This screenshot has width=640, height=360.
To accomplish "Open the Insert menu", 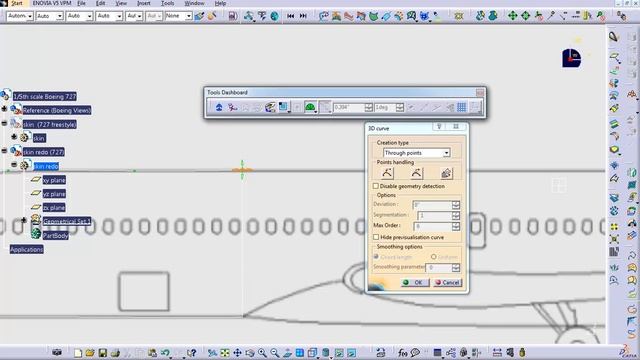I will click(143, 3).
